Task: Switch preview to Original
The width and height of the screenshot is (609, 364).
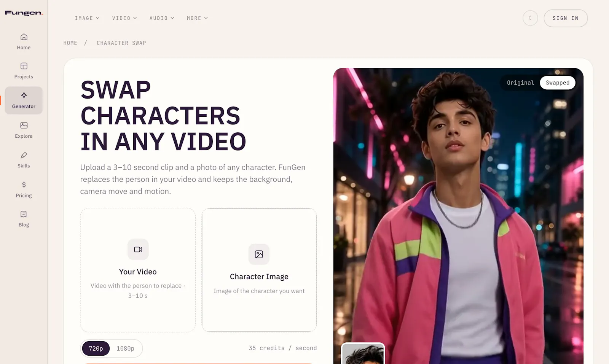Action: click(520, 83)
